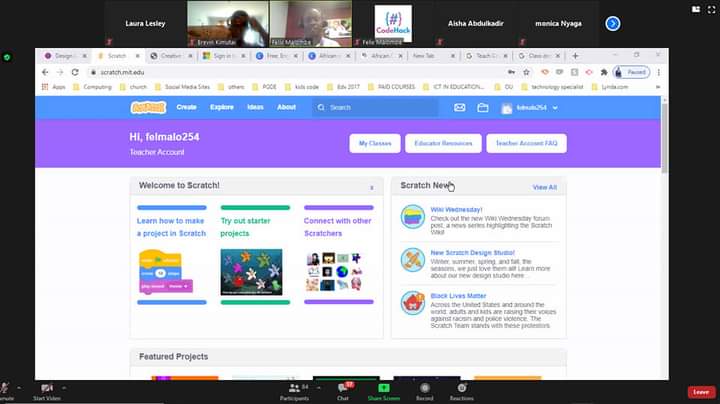Open Chrome's three-dot menu

(x=658, y=72)
